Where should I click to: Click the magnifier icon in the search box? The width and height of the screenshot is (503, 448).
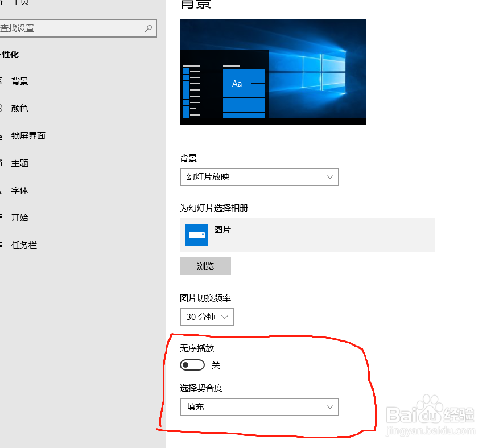149,28
